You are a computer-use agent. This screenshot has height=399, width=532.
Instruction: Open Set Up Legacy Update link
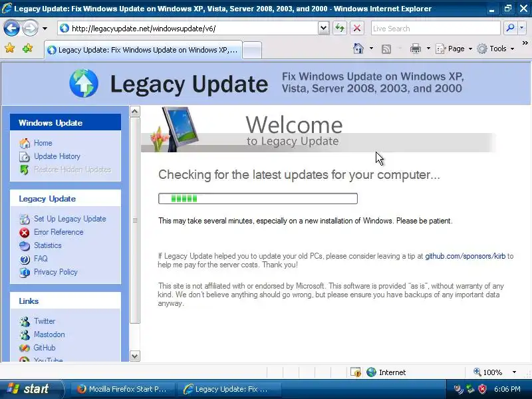[70, 219]
